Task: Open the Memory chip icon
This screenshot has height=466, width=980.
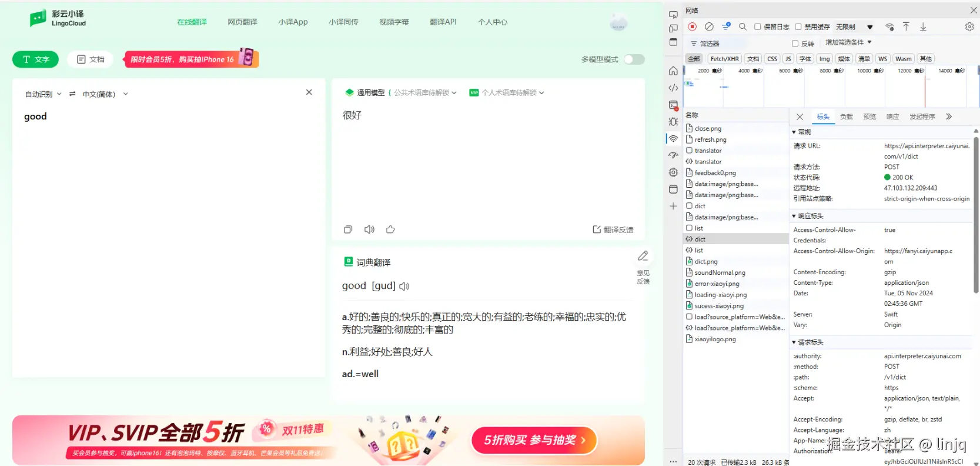Action: [673, 172]
